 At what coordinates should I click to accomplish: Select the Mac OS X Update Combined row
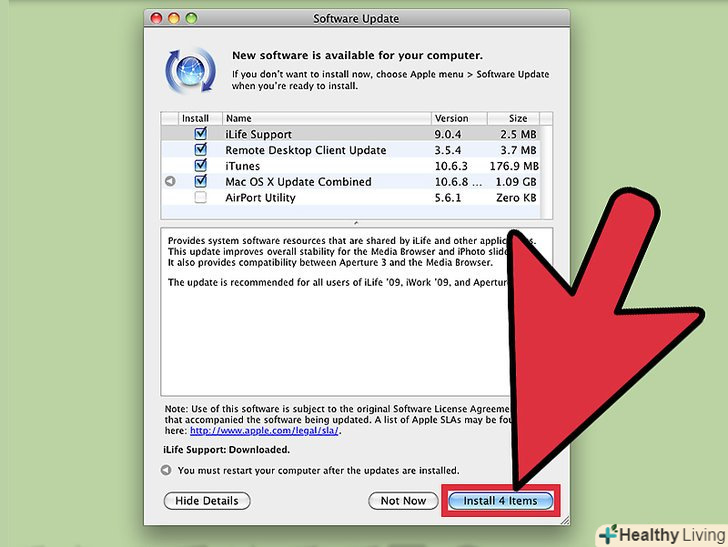(x=351, y=181)
